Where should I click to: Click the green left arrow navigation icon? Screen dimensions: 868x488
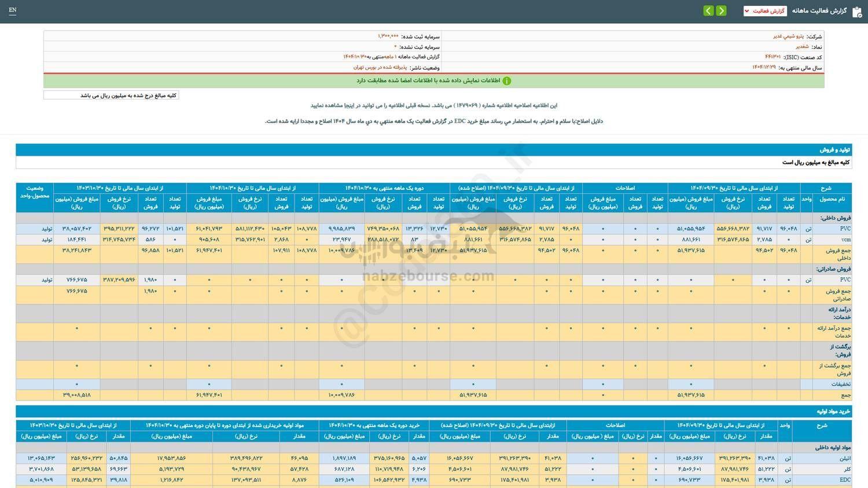point(707,10)
